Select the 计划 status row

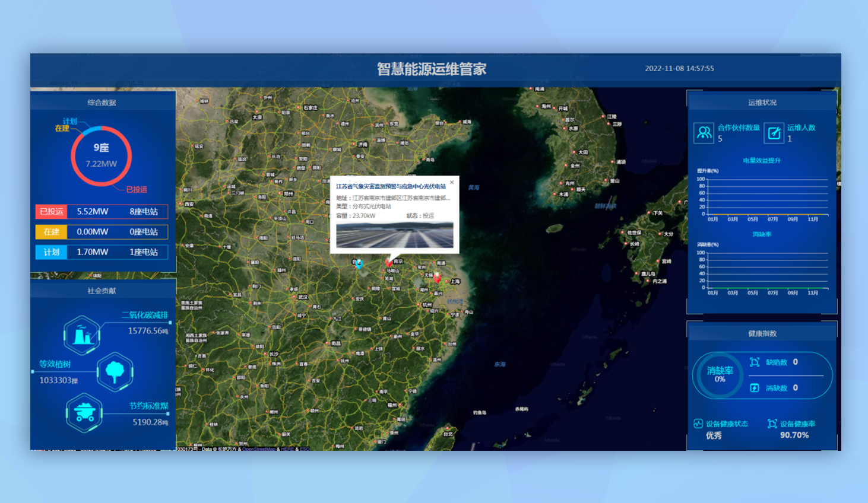102,252
